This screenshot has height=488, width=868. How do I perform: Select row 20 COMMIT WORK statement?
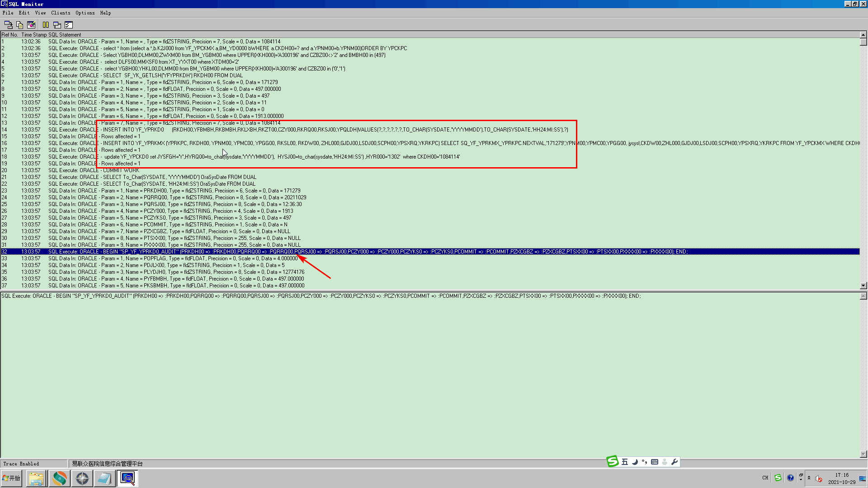[121, 170]
